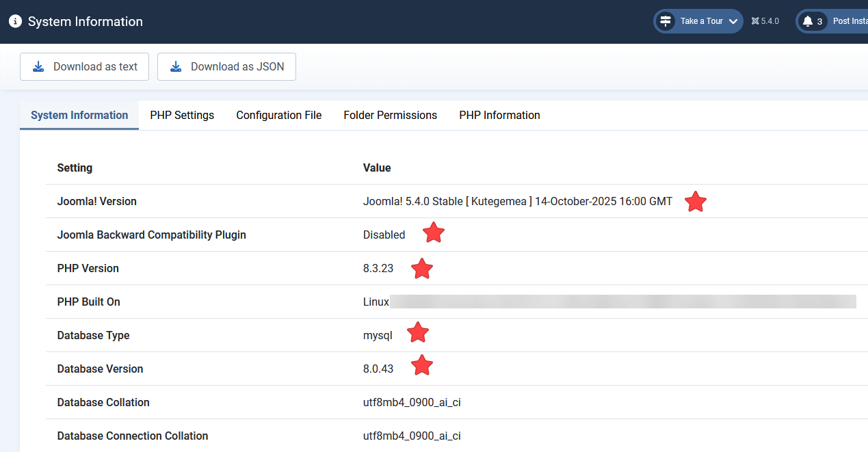Click the star marker next to PHP Version 8.3.23

click(421, 268)
